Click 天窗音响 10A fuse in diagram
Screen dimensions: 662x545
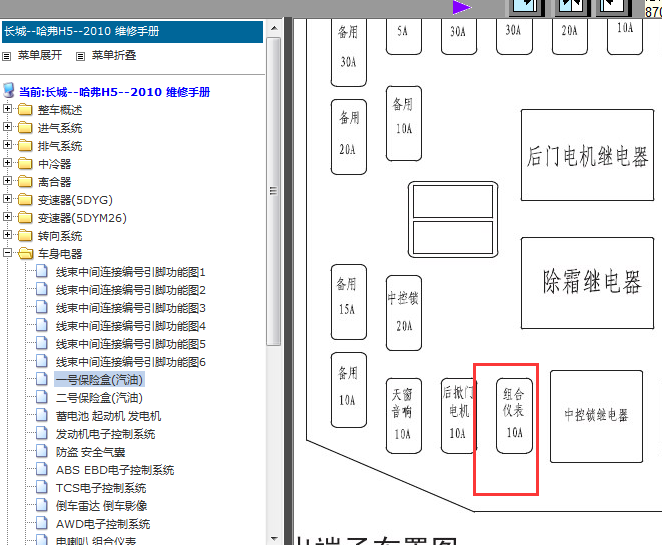[x=404, y=415]
